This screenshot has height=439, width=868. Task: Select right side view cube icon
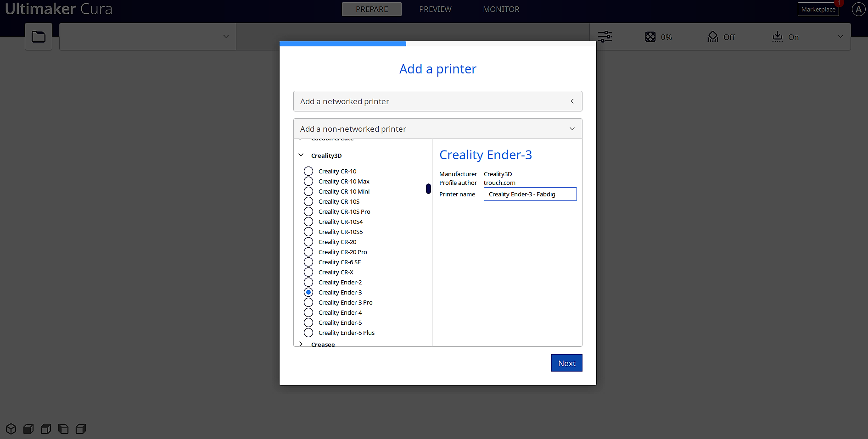81,429
